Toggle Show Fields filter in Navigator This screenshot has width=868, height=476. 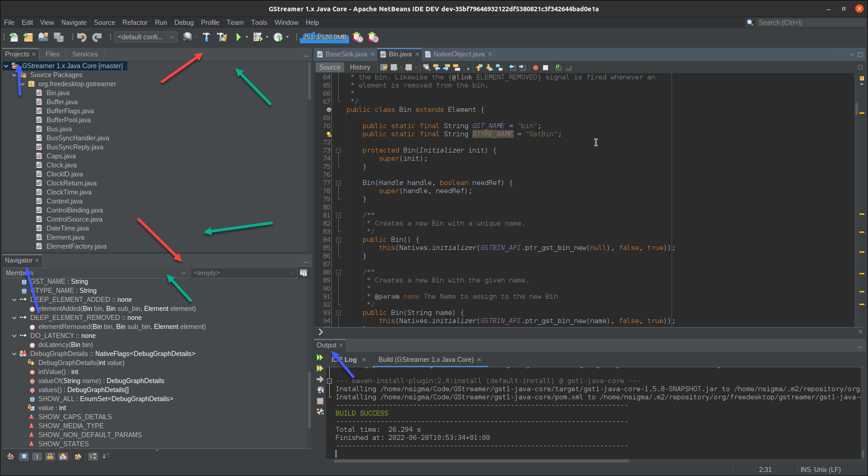click(x=24, y=457)
